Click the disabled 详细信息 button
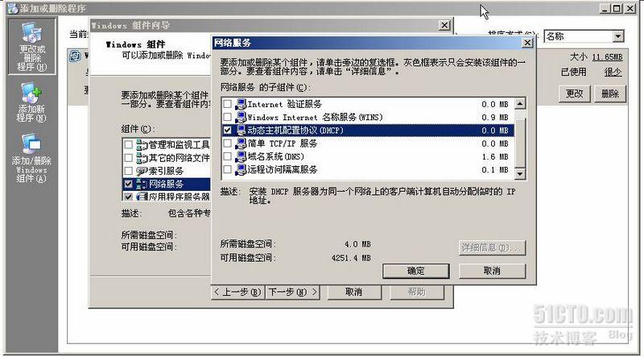This screenshot has height=357, width=644. coord(492,247)
